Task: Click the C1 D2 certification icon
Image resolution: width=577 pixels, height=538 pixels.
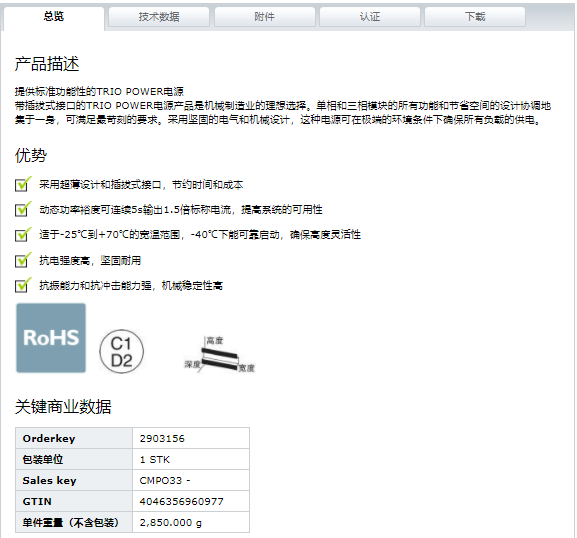Action: [121, 351]
